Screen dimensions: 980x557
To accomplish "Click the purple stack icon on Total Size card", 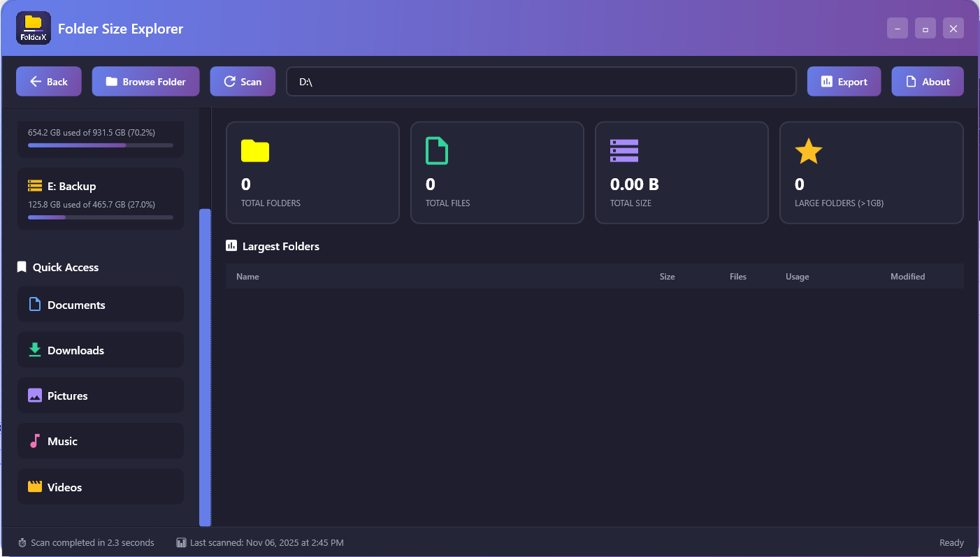I will (x=624, y=150).
